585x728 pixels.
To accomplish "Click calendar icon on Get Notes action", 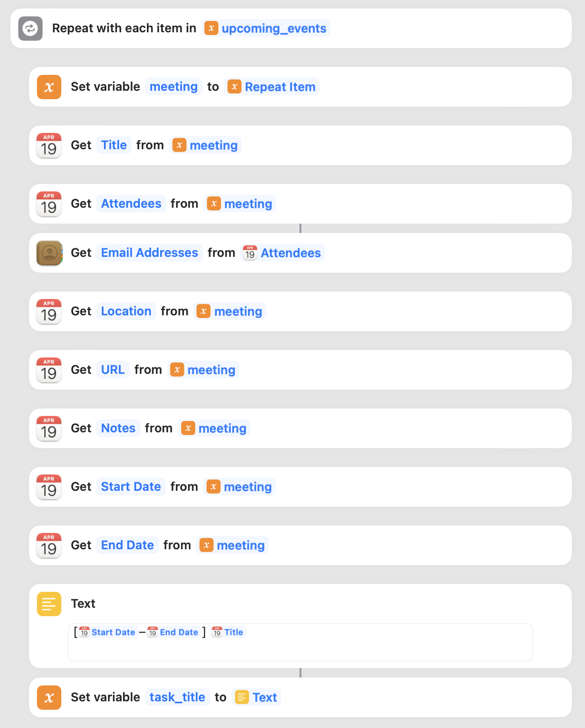I will (49, 429).
